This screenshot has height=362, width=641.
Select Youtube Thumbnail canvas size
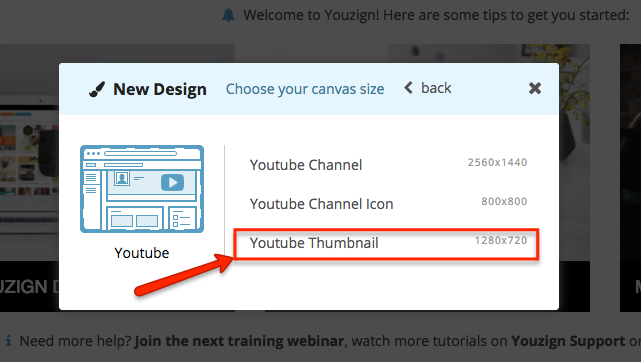pyautogui.click(x=386, y=244)
